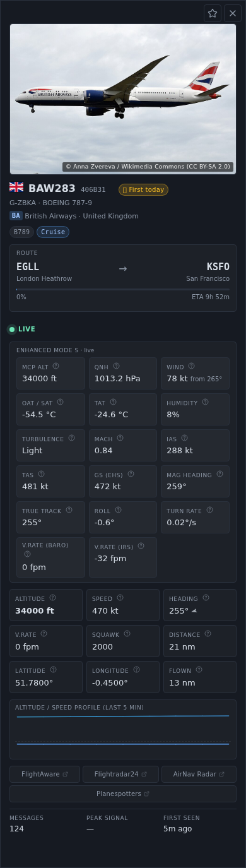This screenshot has width=246, height=868.
Task: Click the V.RATE (IRS) info icon
Action: pyautogui.click(x=141, y=546)
